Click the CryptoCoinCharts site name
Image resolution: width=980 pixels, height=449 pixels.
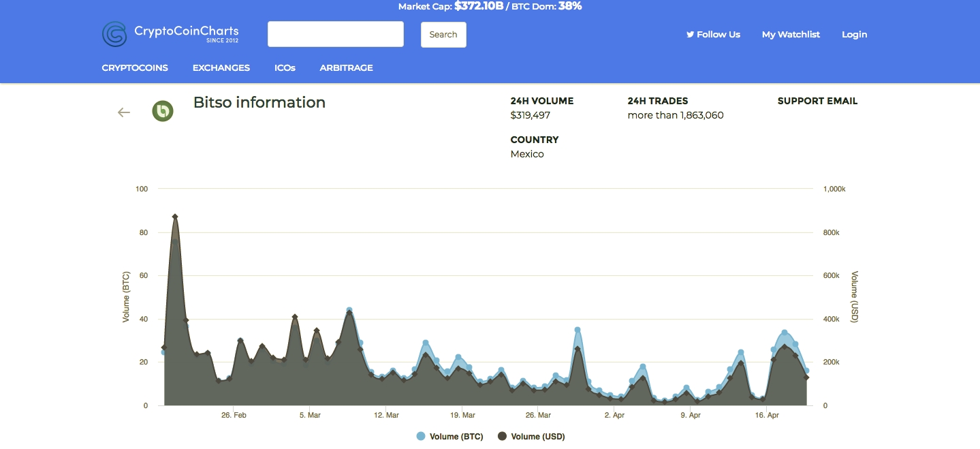[x=187, y=31]
